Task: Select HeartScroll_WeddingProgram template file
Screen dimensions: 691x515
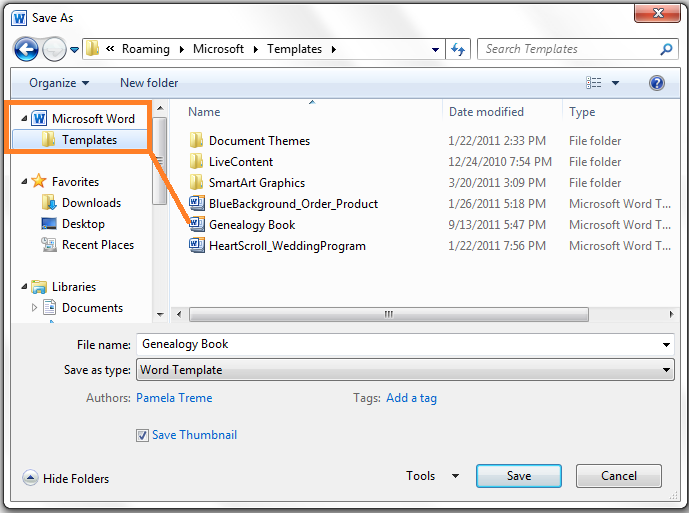Action: (287, 245)
